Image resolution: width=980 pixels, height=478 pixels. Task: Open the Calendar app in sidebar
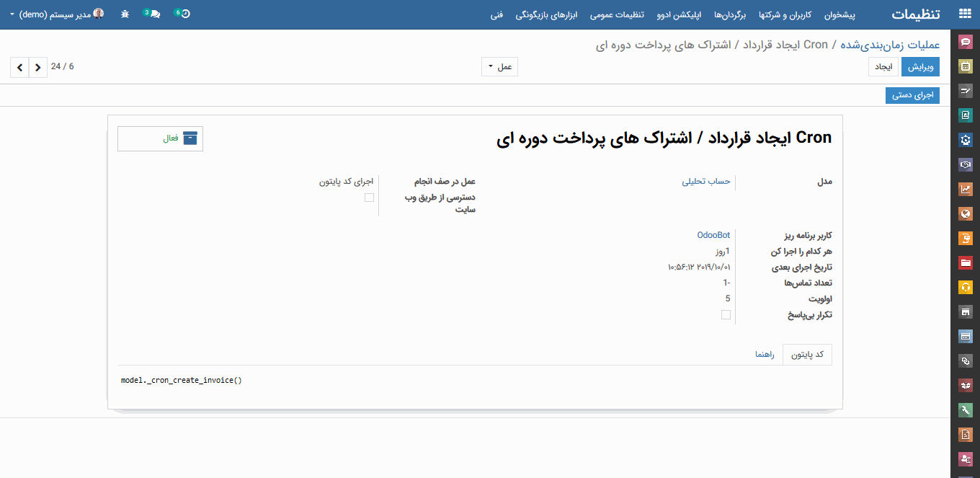pos(966,66)
